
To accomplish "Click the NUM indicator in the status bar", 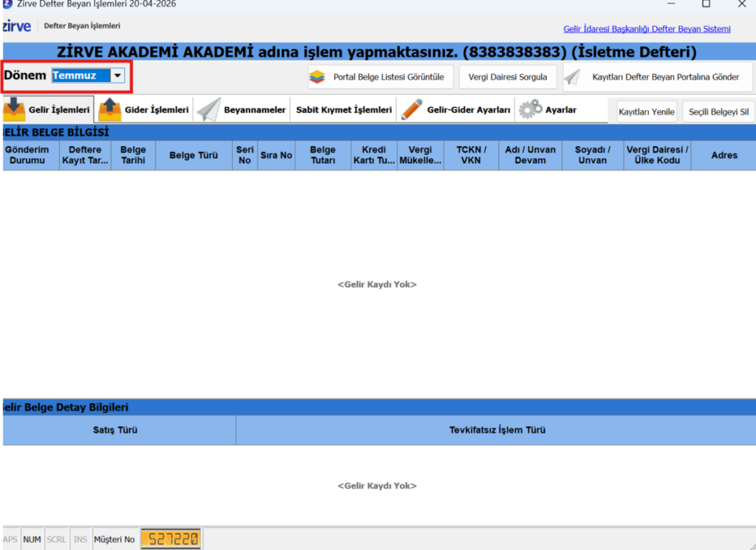I will point(32,540).
